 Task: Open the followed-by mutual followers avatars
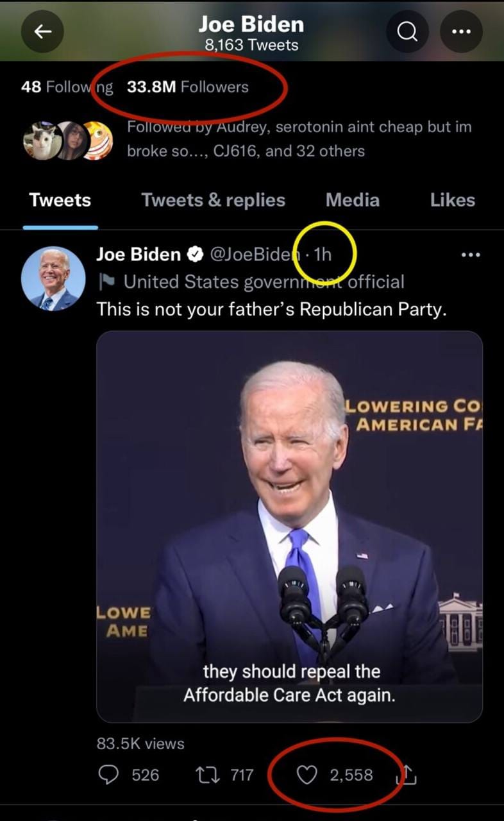click(x=68, y=140)
